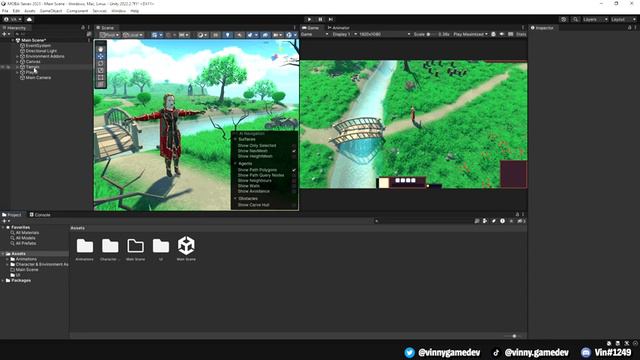
Task: Open the 1920x1080 resolution dropdown
Action: 384,34
